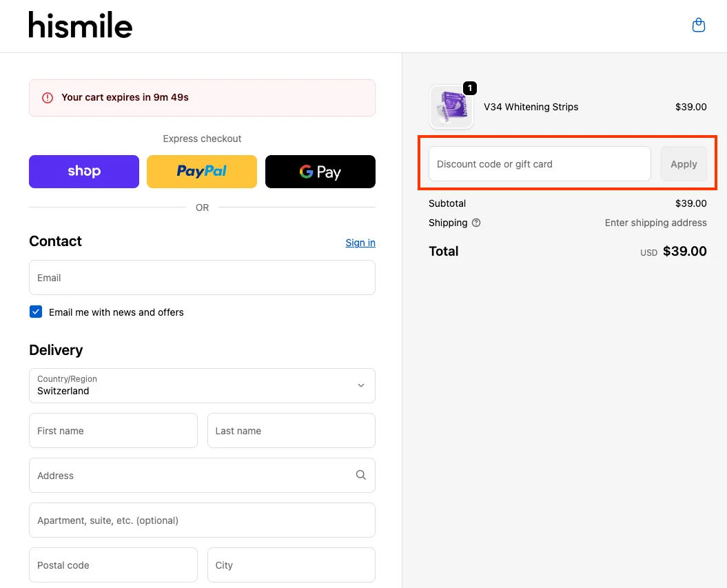Click the Sign in link
The width and height of the screenshot is (727, 588).
[x=360, y=243]
